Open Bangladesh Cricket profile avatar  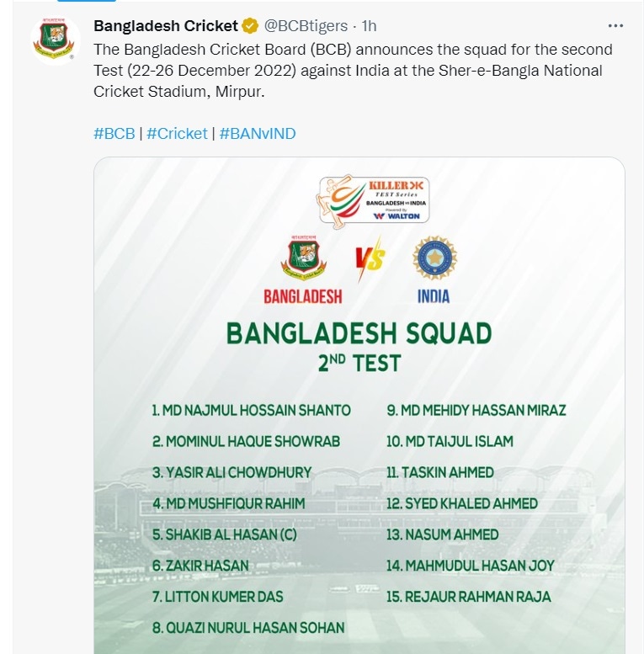click(55, 40)
